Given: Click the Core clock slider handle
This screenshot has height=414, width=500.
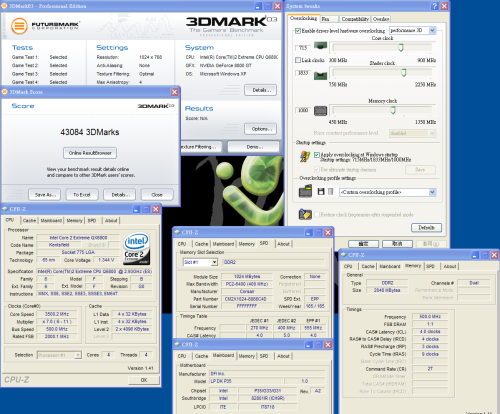Looking at the screenshot, I should click(401, 47).
